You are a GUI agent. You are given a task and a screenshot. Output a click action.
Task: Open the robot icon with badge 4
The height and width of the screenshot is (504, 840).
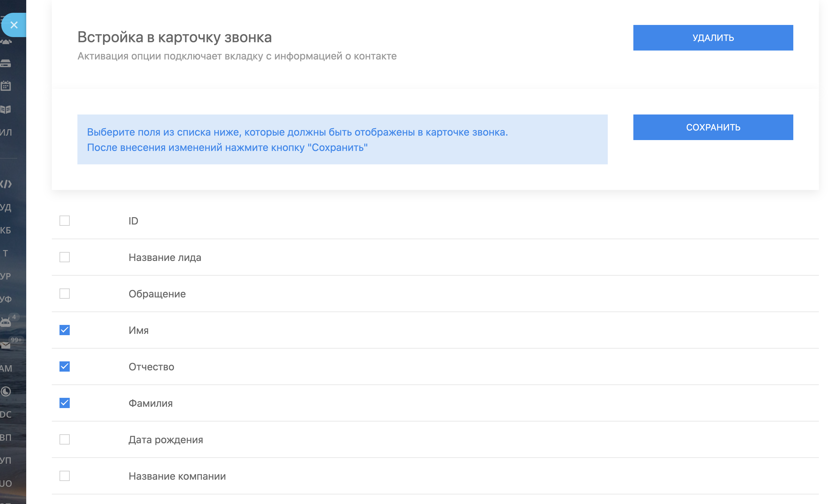6,322
